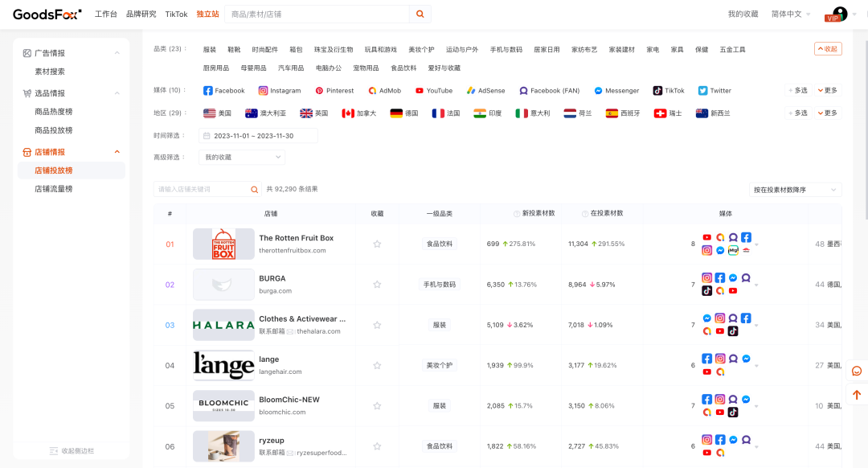Select the Instagram media filter
The image size is (868, 468).
pos(280,91)
